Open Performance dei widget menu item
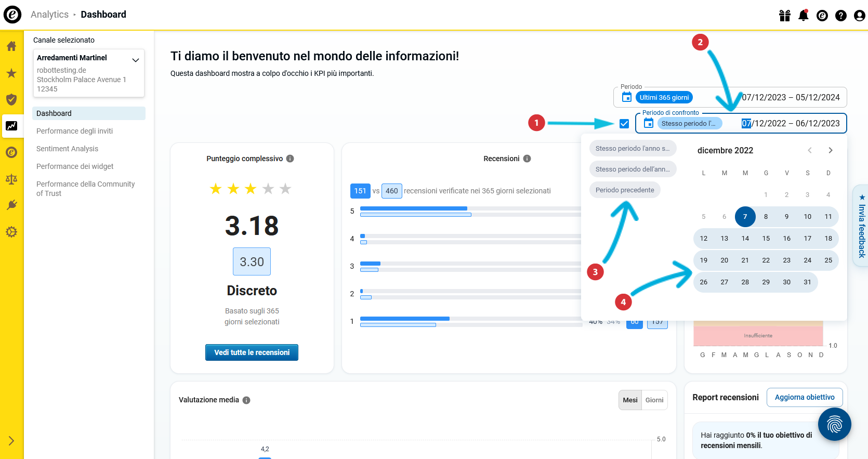 click(x=75, y=166)
